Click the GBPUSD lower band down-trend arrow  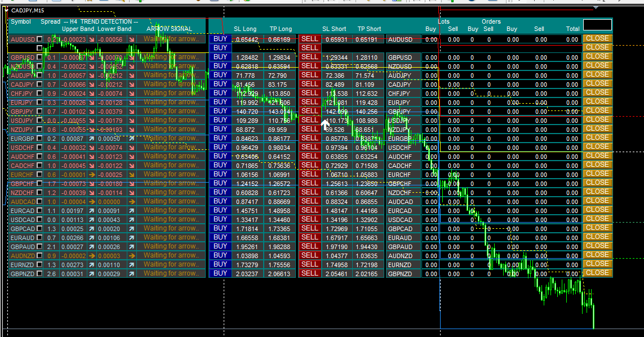(x=131, y=57)
